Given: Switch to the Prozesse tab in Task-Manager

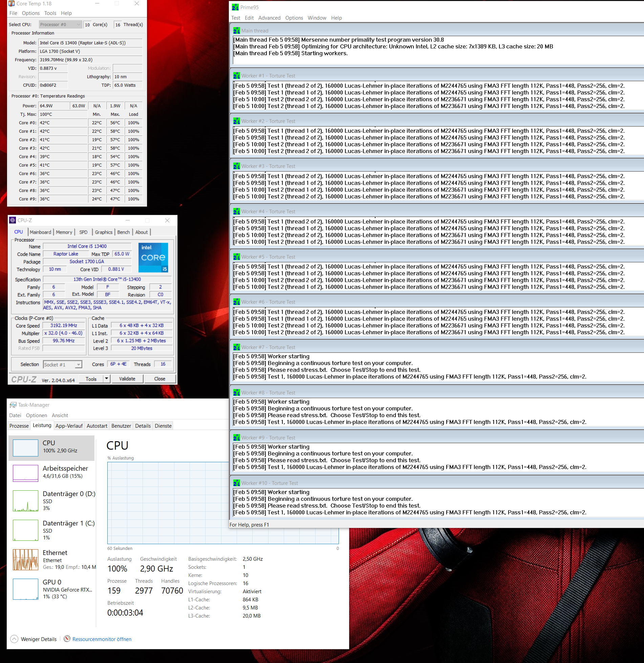Looking at the screenshot, I should click(19, 426).
